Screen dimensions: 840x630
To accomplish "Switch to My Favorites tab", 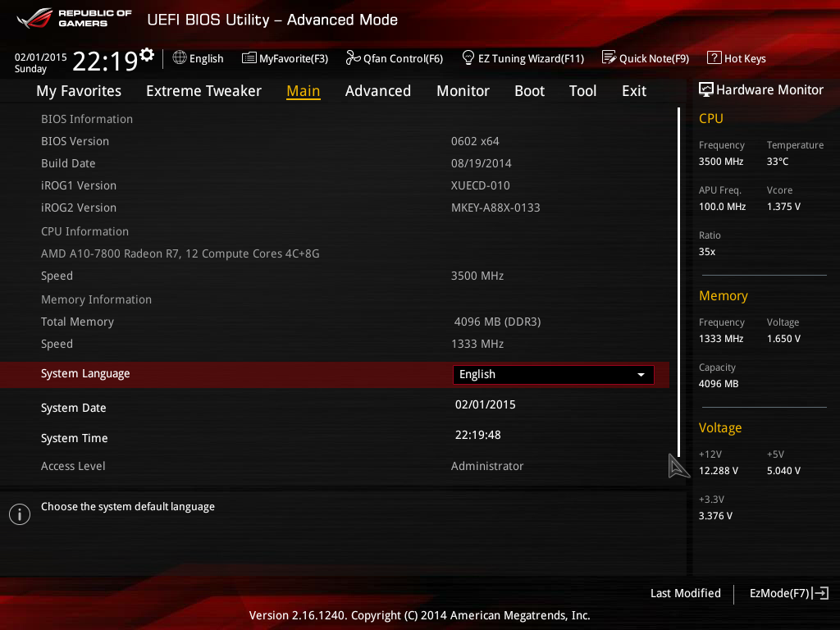I will [x=79, y=91].
